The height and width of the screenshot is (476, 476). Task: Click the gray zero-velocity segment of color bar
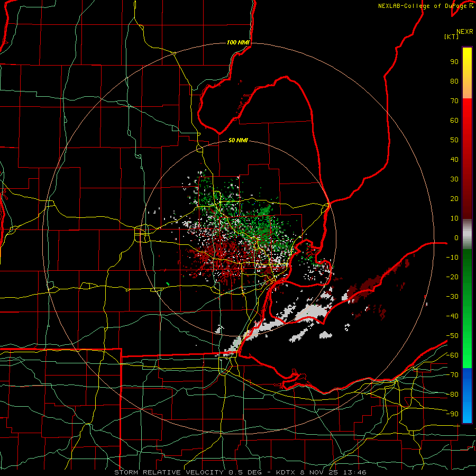pyautogui.click(x=467, y=234)
